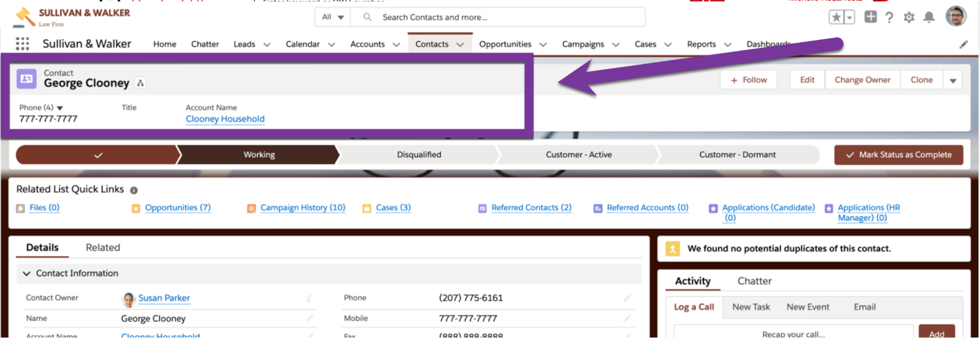Click the Edit button
This screenshot has width=980, height=338.
[807, 80]
